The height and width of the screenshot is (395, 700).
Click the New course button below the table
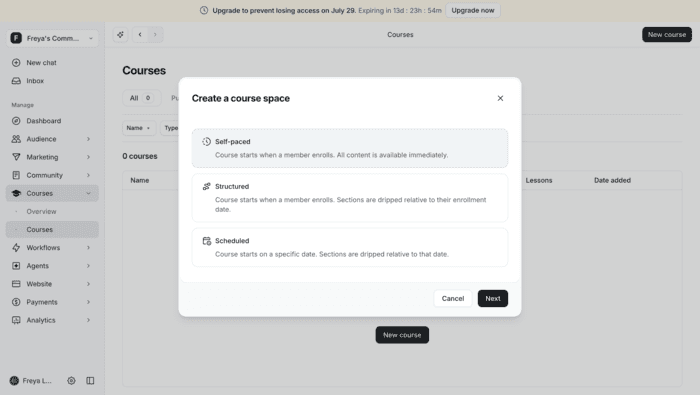tap(402, 335)
